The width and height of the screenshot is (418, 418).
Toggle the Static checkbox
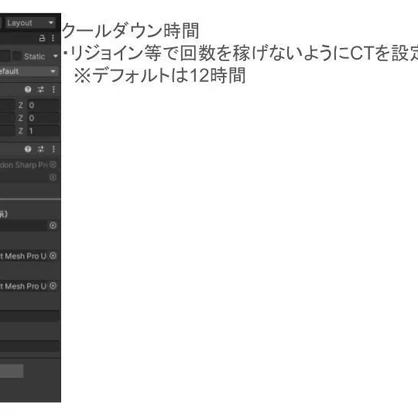pyautogui.click(x=17, y=56)
